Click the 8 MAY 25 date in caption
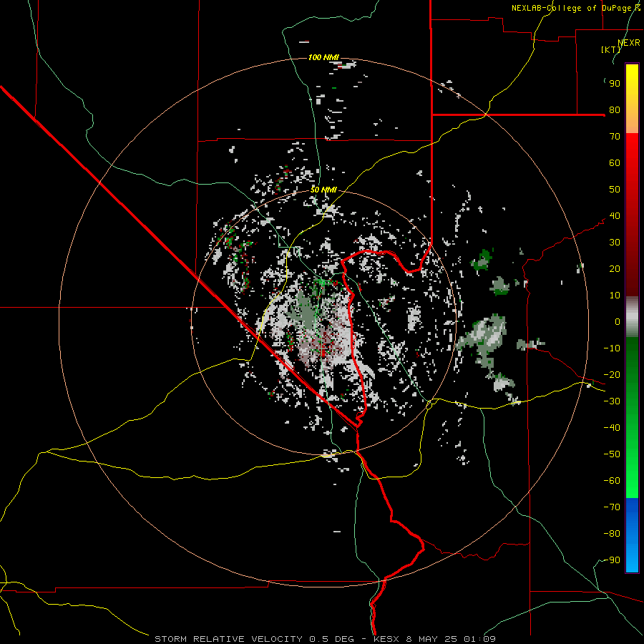644x644 pixels. (432, 639)
